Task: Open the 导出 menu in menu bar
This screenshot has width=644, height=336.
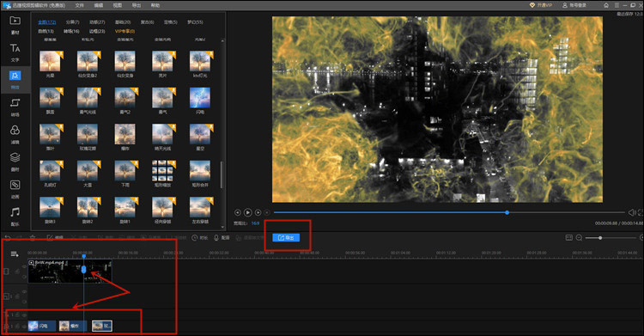Action: 137,5
